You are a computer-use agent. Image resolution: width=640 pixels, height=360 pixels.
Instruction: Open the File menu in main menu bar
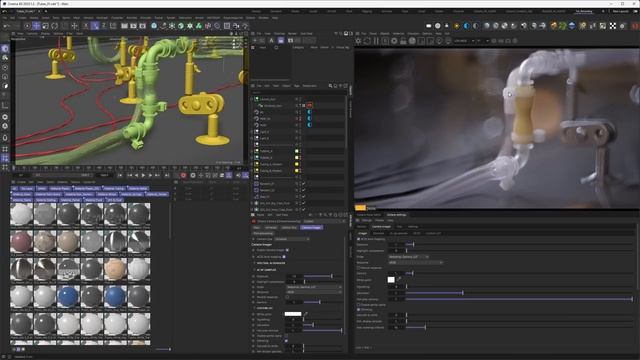pos(4,18)
